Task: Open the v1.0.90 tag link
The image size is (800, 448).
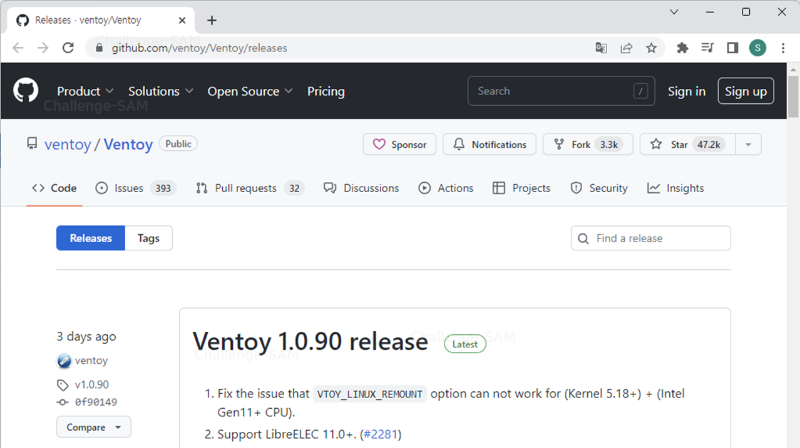Action: (91, 385)
